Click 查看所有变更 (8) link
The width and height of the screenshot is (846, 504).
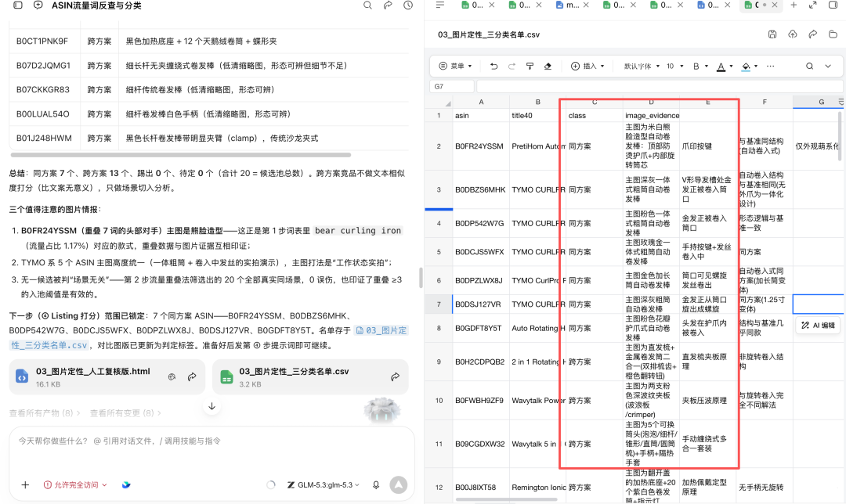click(125, 413)
